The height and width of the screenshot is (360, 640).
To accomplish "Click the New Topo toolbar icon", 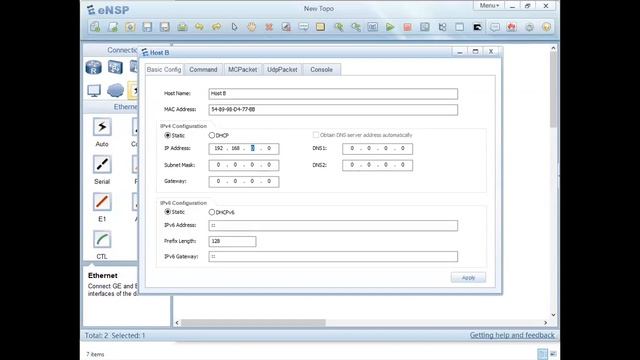I will tap(95, 27).
